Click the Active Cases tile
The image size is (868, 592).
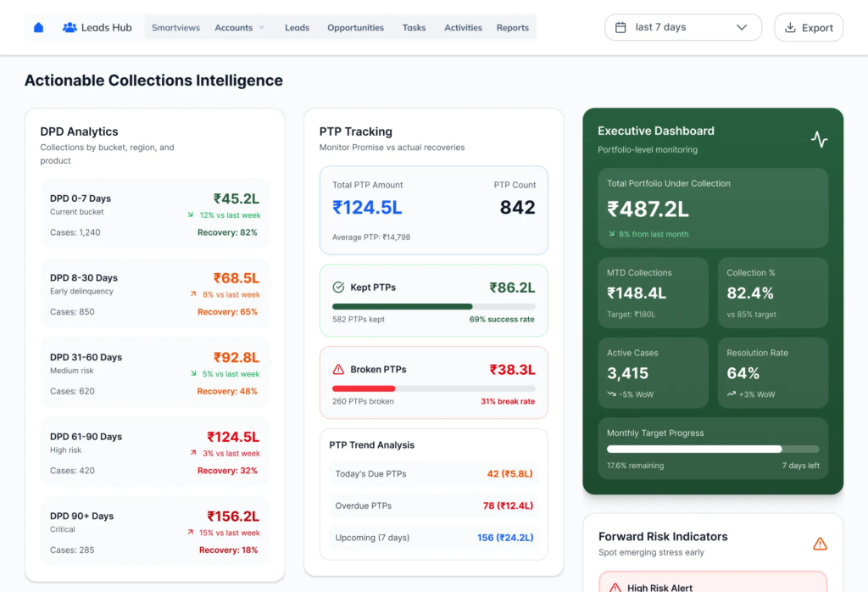[653, 372]
